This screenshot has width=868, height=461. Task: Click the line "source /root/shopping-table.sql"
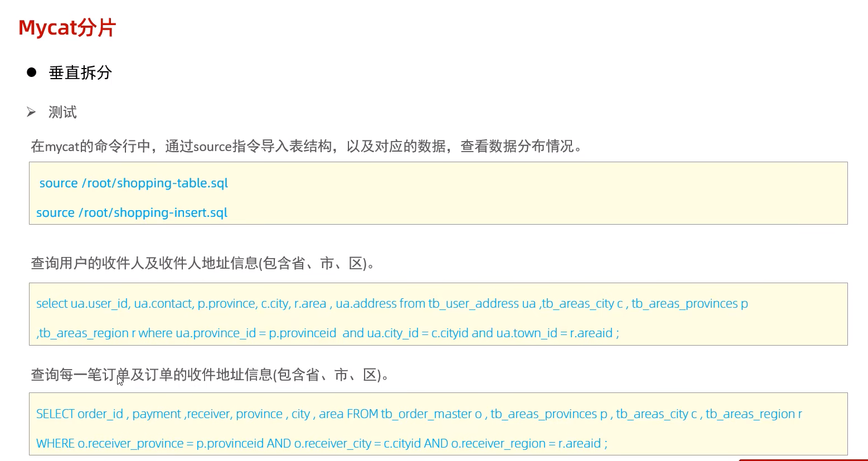coord(134,183)
